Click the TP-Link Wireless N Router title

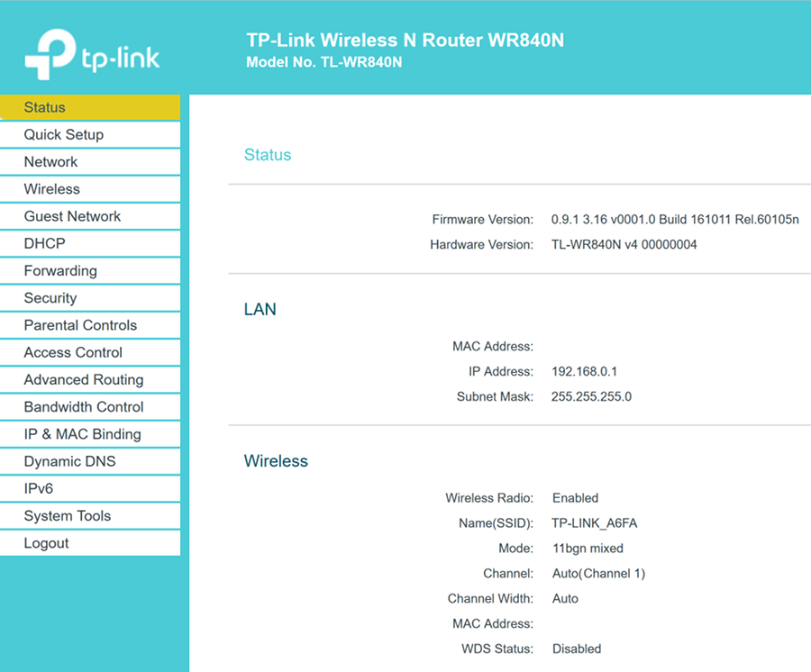pos(405,40)
